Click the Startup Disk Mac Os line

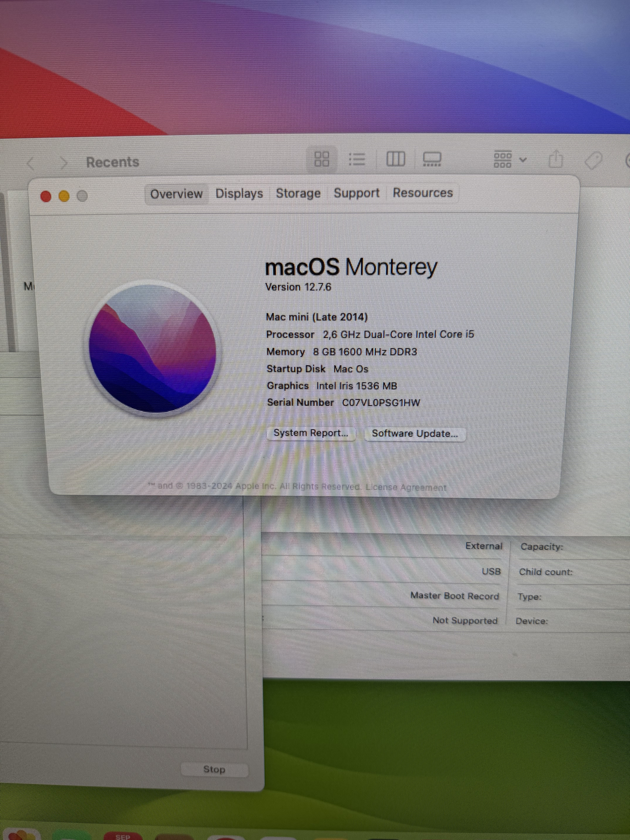pyautogui.click(x=317, y=369)
